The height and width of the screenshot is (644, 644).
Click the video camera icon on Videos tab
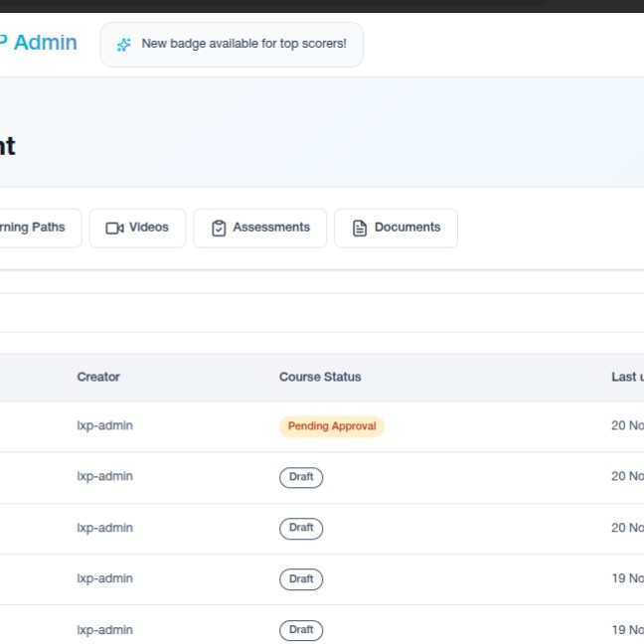point(113,228)
